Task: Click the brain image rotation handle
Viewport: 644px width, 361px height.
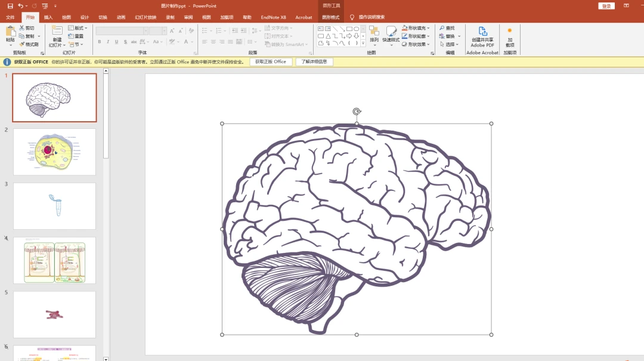Action: pos(357,112)
